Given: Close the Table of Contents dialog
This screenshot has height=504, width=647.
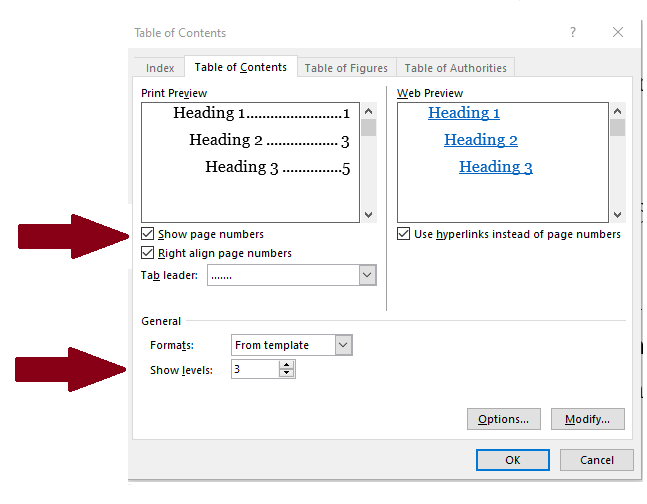Looking at the screenshot, I should pos(616,33).
